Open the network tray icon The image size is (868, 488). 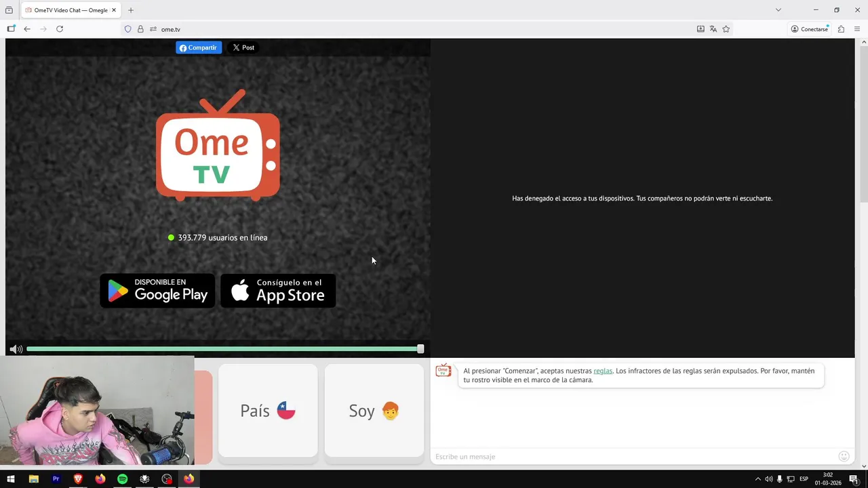pos(791,479)
